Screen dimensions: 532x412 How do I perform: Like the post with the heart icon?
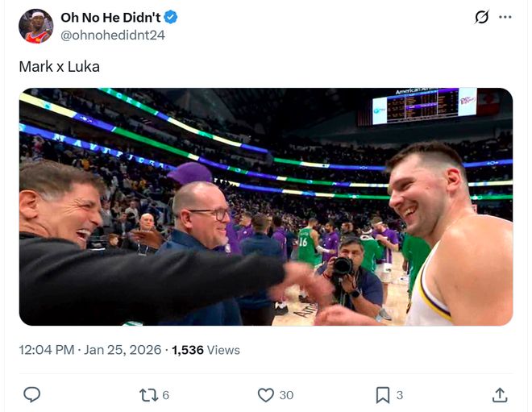point(265,394)
